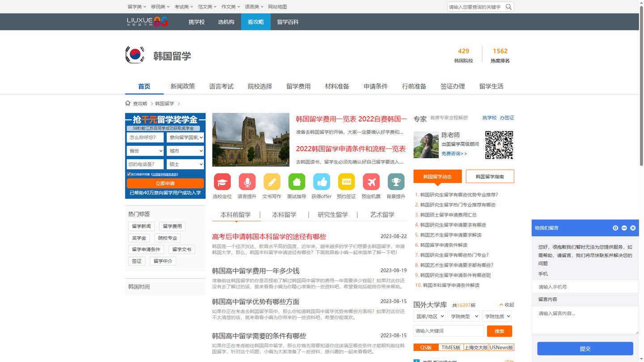Viewport: 644px width, 362px height.
Task: Open the 省份 dropdown
Action: tap(145, 151)
